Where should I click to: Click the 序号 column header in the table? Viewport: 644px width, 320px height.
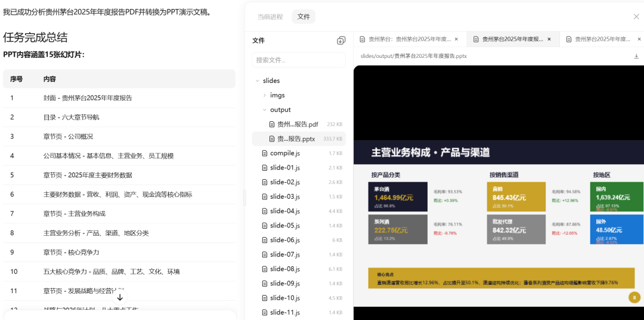(17, 79)
